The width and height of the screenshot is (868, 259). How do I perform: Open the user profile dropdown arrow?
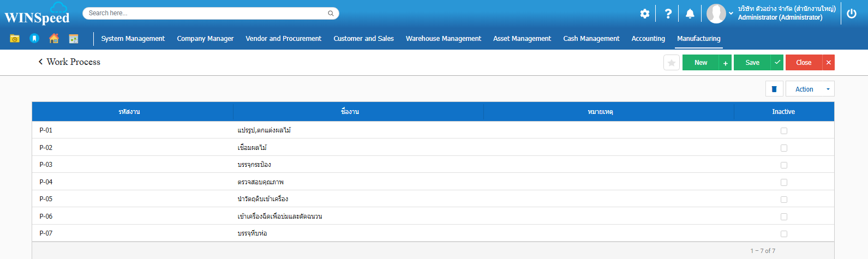coord(731,13)
